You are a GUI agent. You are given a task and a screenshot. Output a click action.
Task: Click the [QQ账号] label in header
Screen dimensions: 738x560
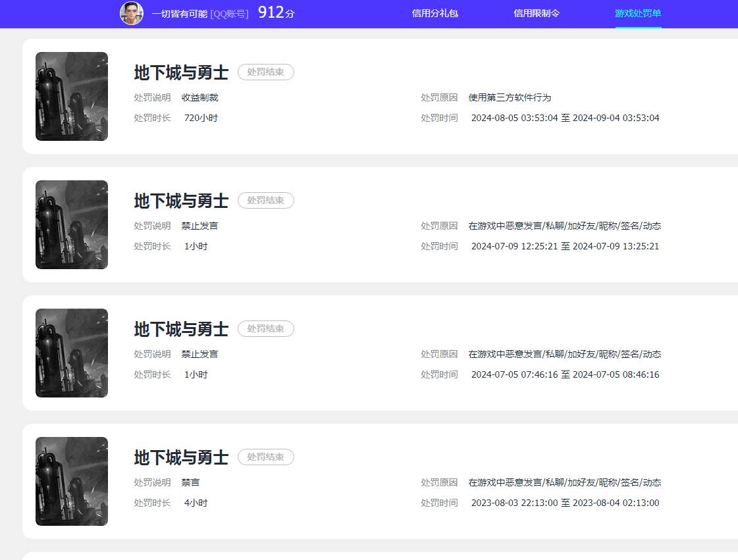[229, 13]
